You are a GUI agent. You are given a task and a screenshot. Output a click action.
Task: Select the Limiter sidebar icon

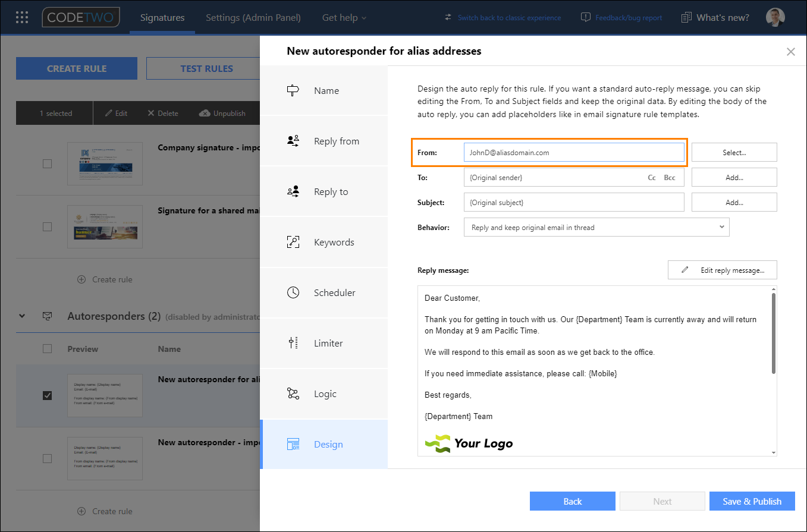(293, 343)
